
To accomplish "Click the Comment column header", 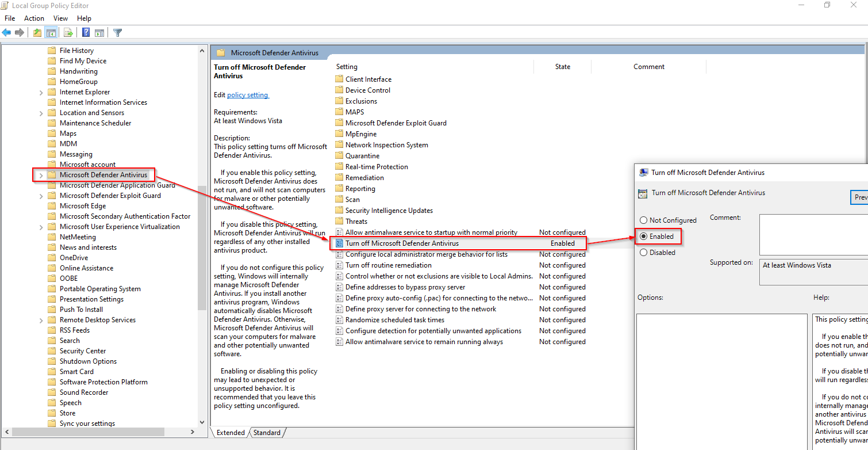I will [649, 67].
